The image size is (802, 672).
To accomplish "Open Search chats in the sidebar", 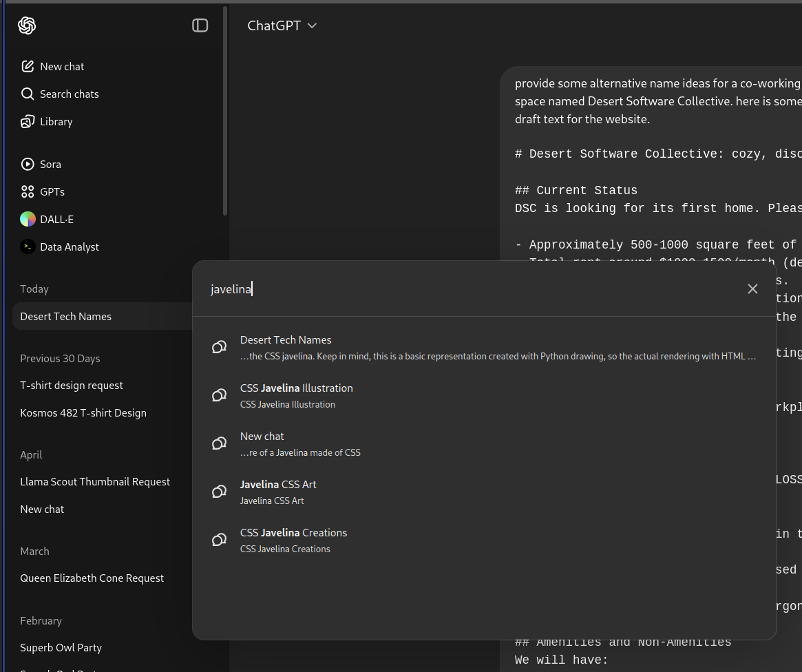I will point(69,94).
